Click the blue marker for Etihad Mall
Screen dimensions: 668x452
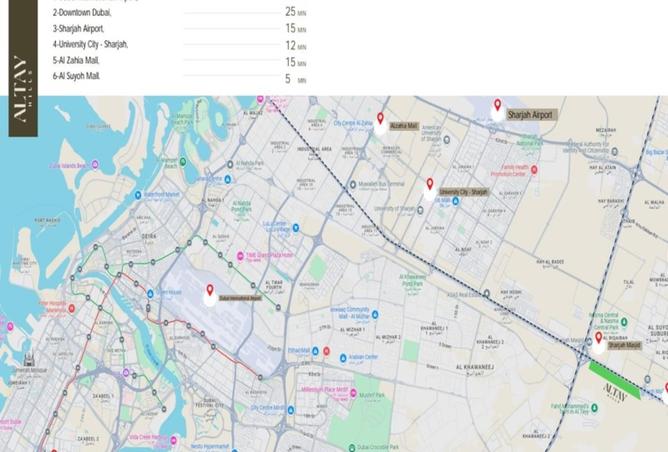(315, 351)
